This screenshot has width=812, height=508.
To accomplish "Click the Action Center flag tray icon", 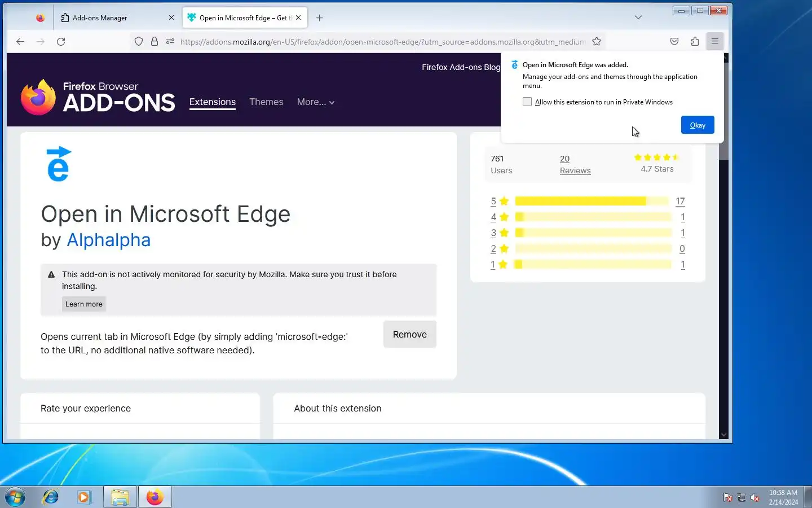I will pos(728,497).
